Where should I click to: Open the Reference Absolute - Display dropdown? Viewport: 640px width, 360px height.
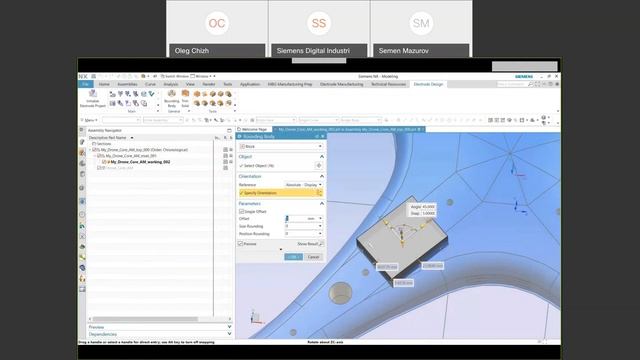pos(303,185)
